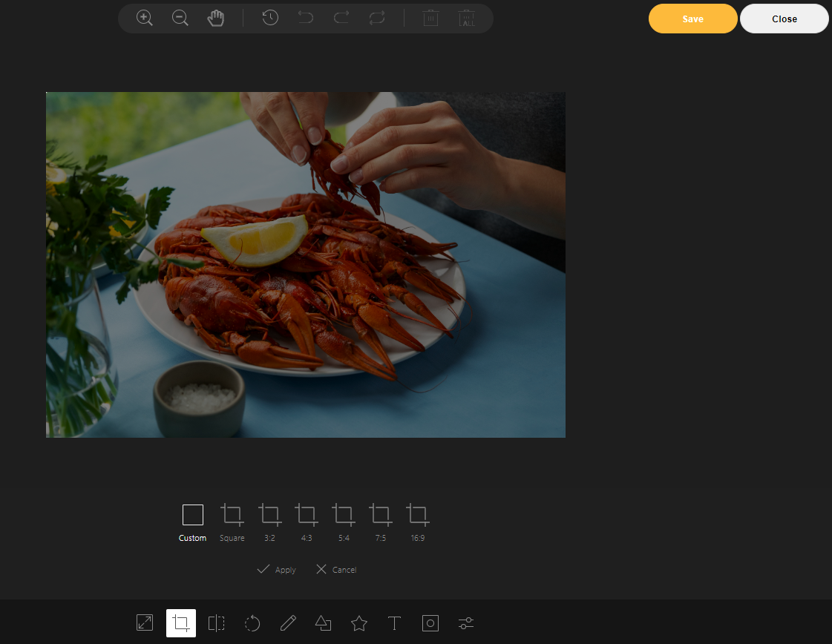Select the Shape tool

pos(323,622)
